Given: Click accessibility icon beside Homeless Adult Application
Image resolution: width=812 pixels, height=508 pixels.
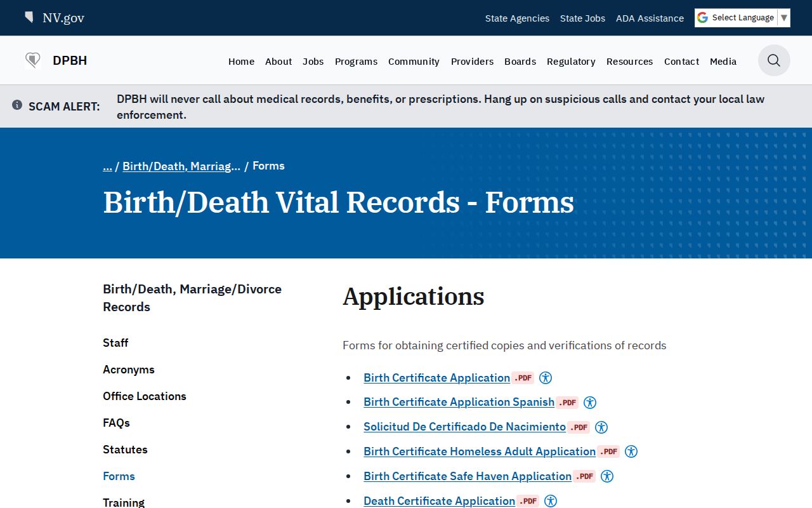Looking at the screenshot, I should [631, 451].
